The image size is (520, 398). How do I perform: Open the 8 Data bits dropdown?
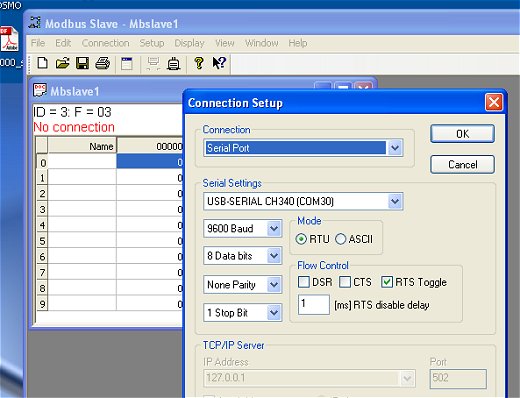[274, 256]
